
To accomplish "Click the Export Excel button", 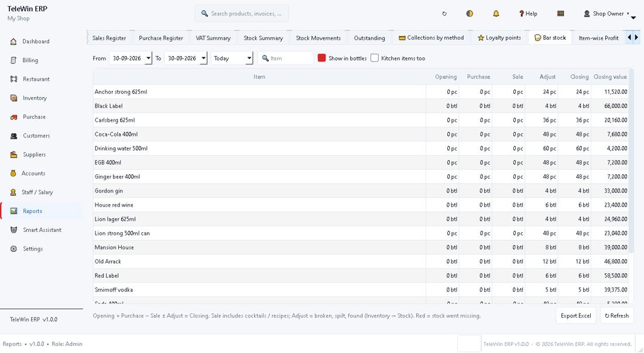I will tap(576, 316).
